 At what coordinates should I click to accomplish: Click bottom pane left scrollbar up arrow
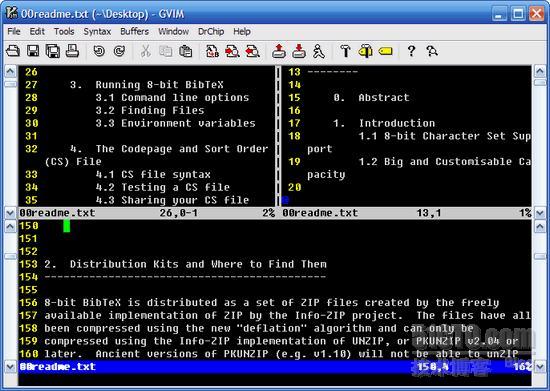coord(10,227)
